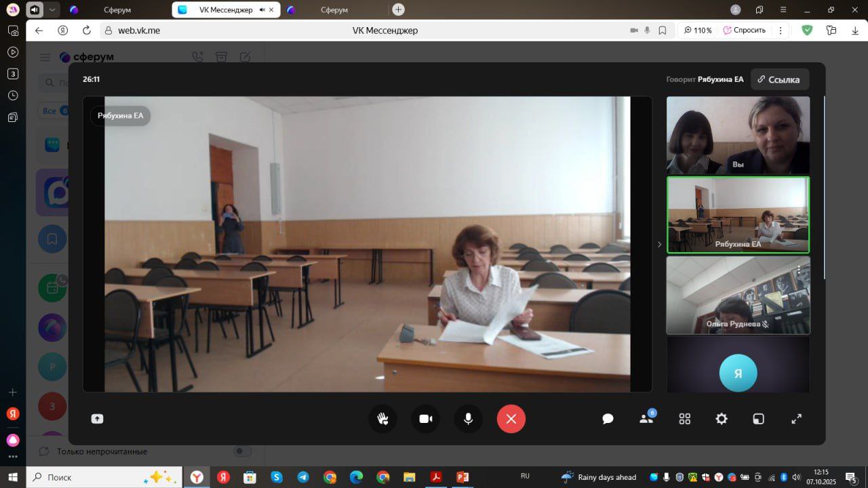Click the 'Ссылка' button
Image resolution: width=868 pixels, height=488 pixels.
click(779, 79)
